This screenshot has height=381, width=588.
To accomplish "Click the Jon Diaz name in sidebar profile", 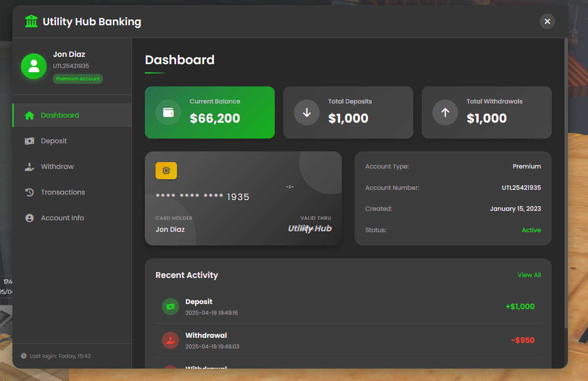I will point(69,54).
